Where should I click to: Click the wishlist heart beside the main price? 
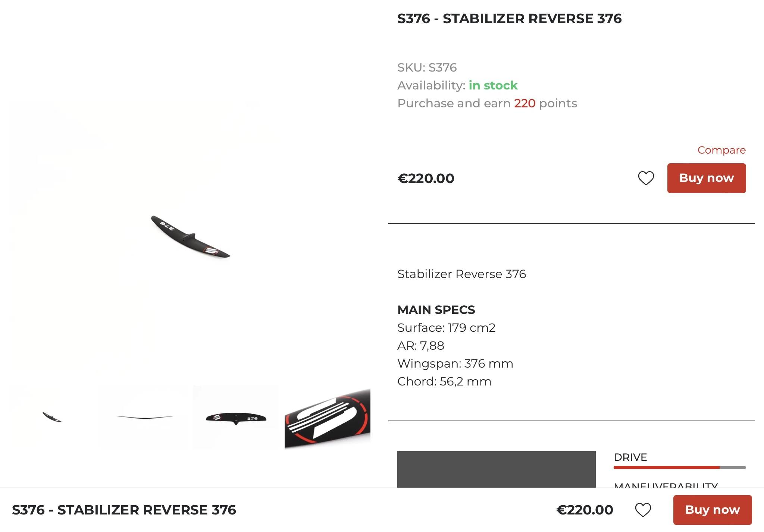[x=646, y=178]
